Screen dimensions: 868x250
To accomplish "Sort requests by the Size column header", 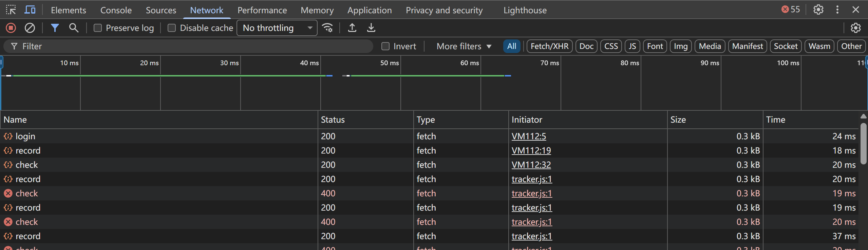I will pos(715,120).
